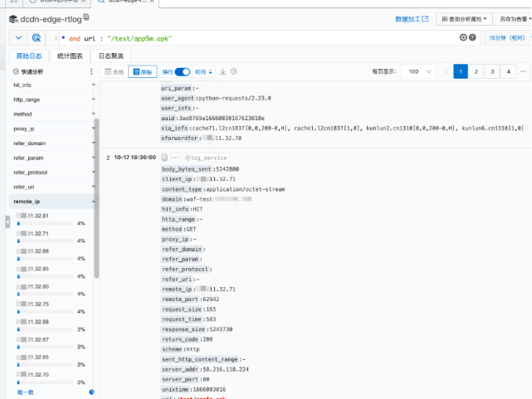Copy log entry 2 using copy icon
This screenshot has height=399, width=532.
tap(165, 157)
